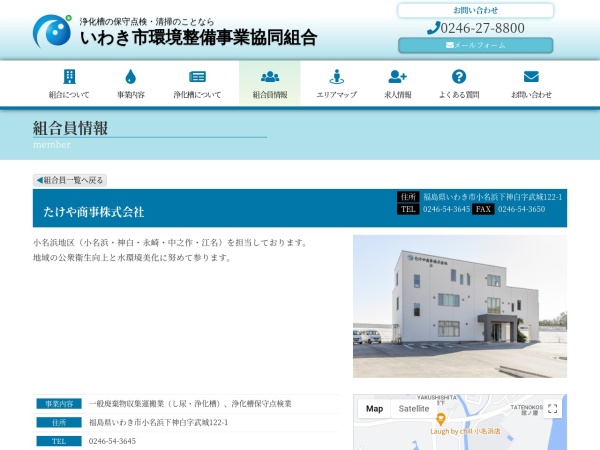Click the list icon for 浄化槽について

point(197,77)
